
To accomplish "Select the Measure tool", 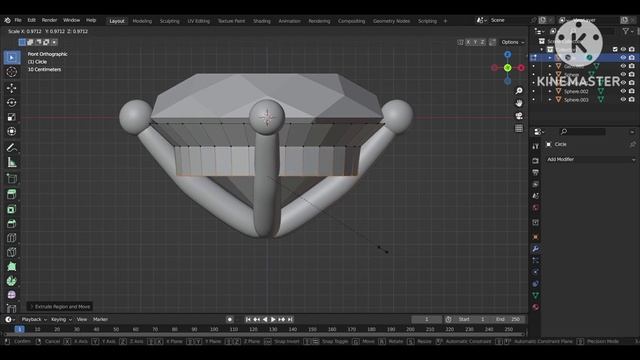I will (x=11, y=162).
